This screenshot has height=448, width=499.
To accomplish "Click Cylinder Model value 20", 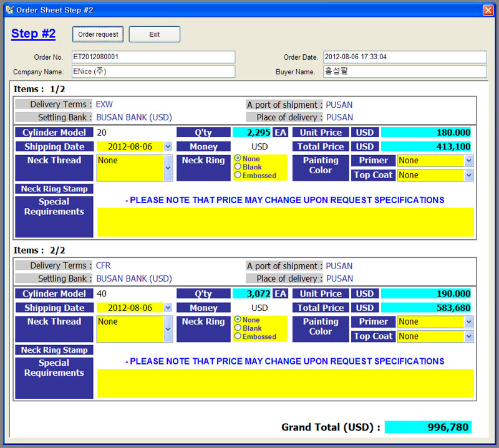I will point(102,133).
